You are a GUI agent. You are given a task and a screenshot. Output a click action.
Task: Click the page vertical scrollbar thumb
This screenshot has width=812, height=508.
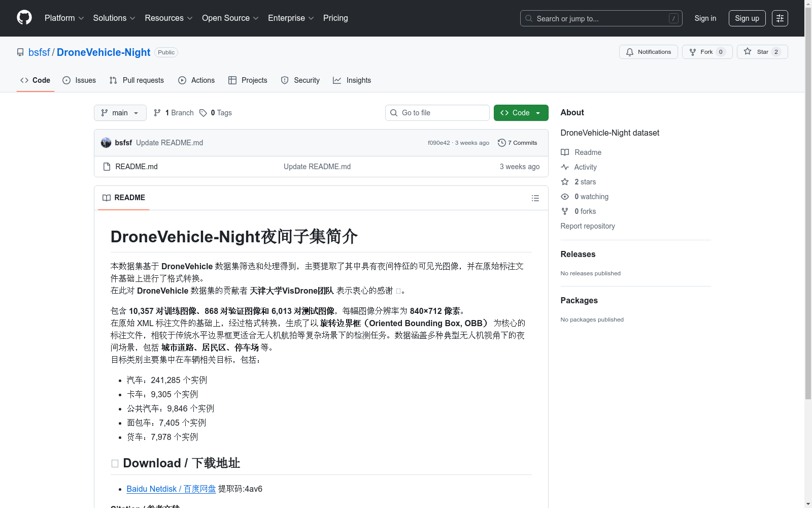click(808, 203)
